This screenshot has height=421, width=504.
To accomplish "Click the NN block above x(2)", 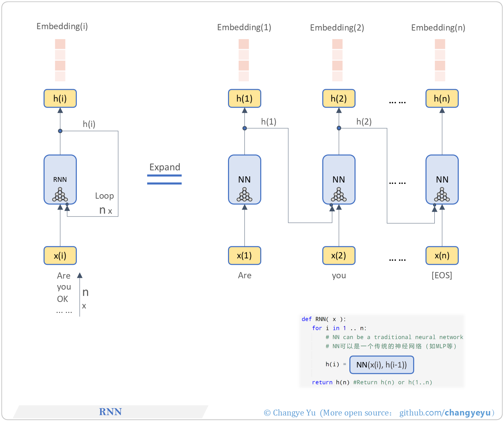I will coord(339,179).
